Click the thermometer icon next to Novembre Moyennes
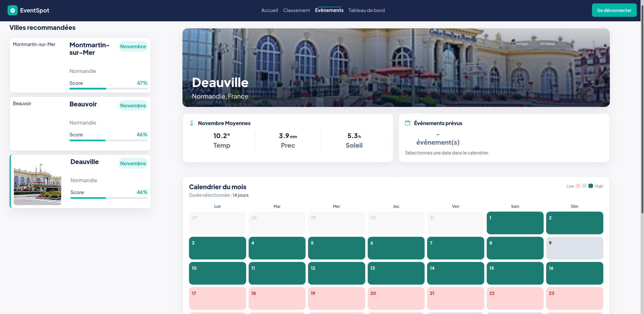Image resolution: width=644 pixels, height=314 pixels. pos(192,123)
